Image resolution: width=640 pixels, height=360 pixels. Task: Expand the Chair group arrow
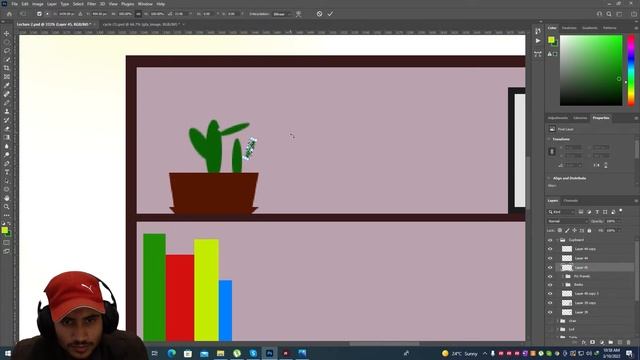(x=557, y=321)
